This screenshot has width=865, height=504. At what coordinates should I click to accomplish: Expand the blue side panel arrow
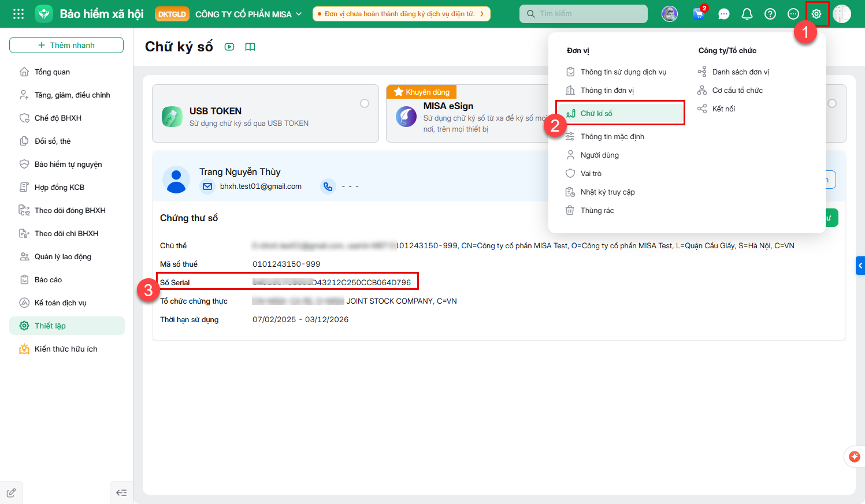(860, 266)
